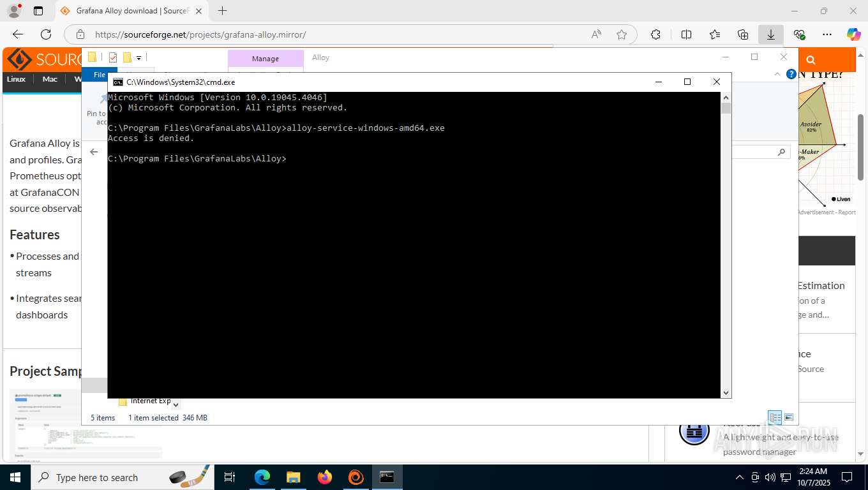868x490 pixels.
Task: Expand the navigation tree arrow below Internet Explorer
Action: 176,405
